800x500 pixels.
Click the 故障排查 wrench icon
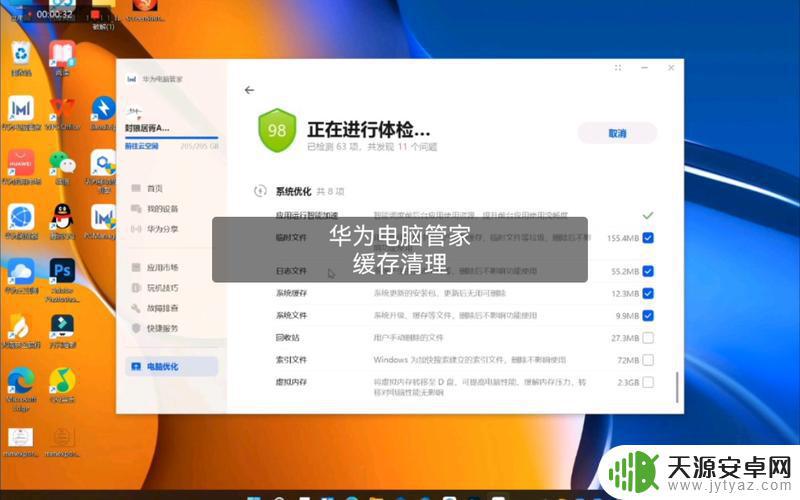[x=136, y=308]
